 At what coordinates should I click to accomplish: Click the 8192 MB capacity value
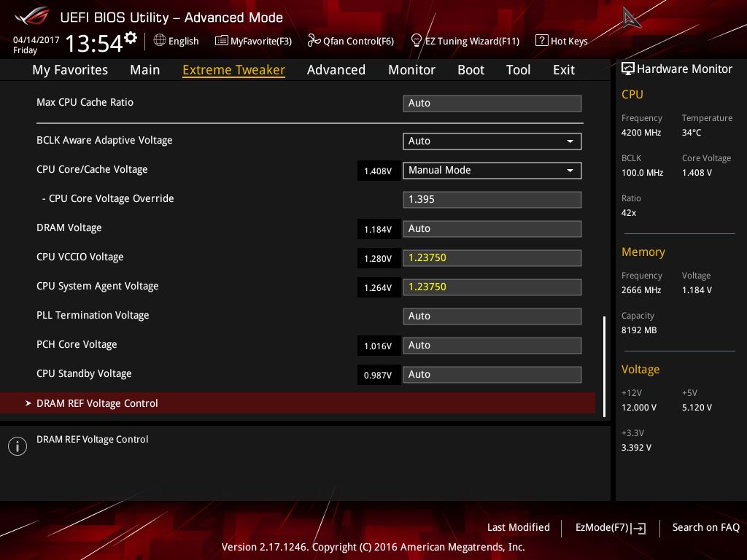639,330
